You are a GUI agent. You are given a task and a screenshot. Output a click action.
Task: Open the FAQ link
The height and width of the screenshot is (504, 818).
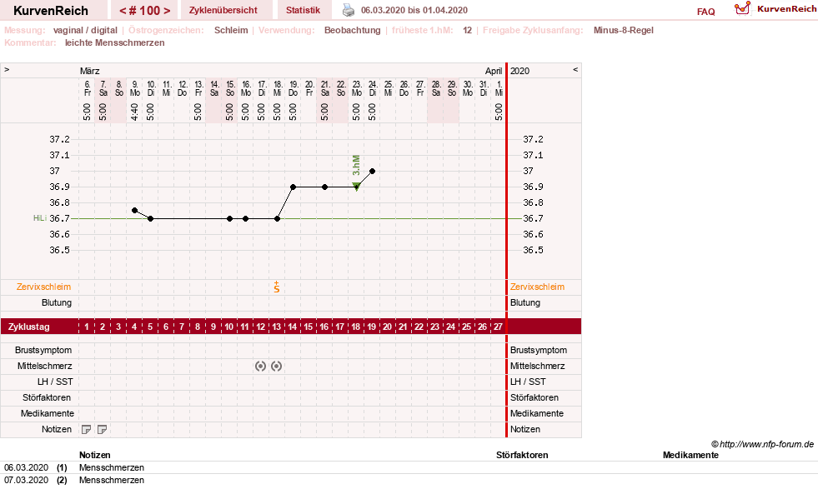(705, 12)
